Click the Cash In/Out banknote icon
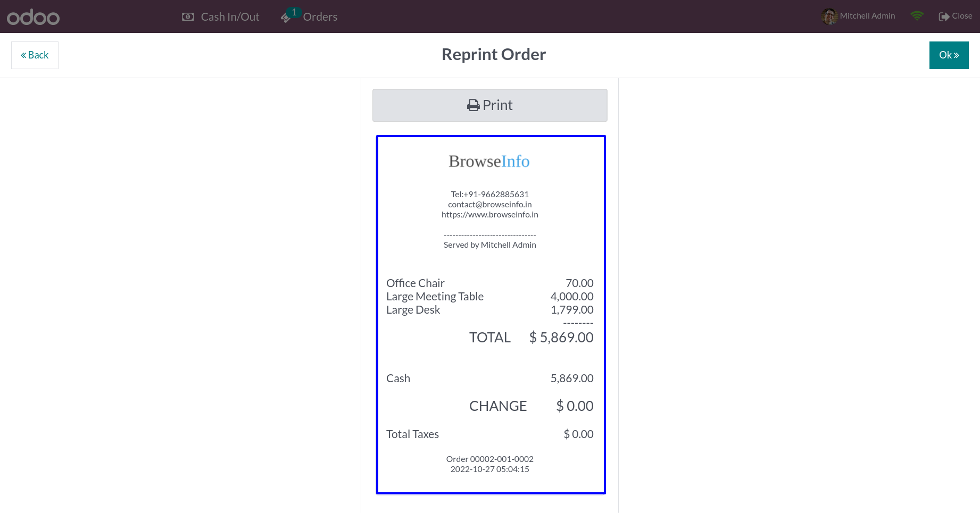This screenshot has width=980, height=513. pyautogui.click(x=188, y=17)
